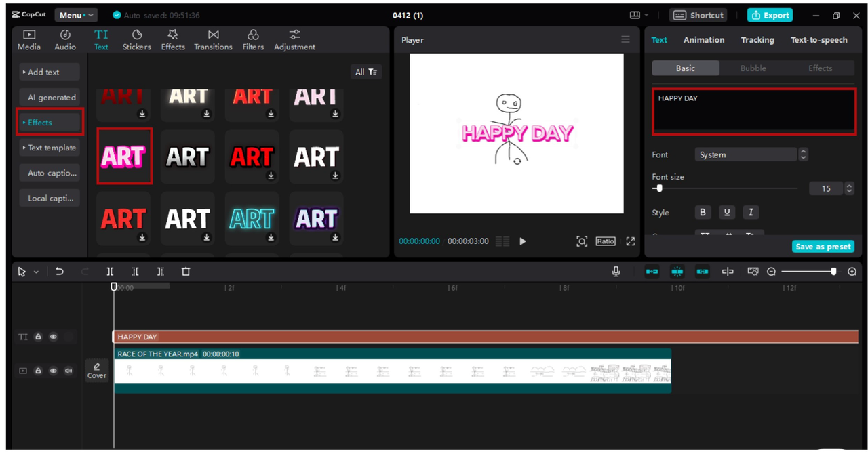The height and width of the screenshot is (454, 868).
Task: Toggle Bold text style
Action: 703,212
